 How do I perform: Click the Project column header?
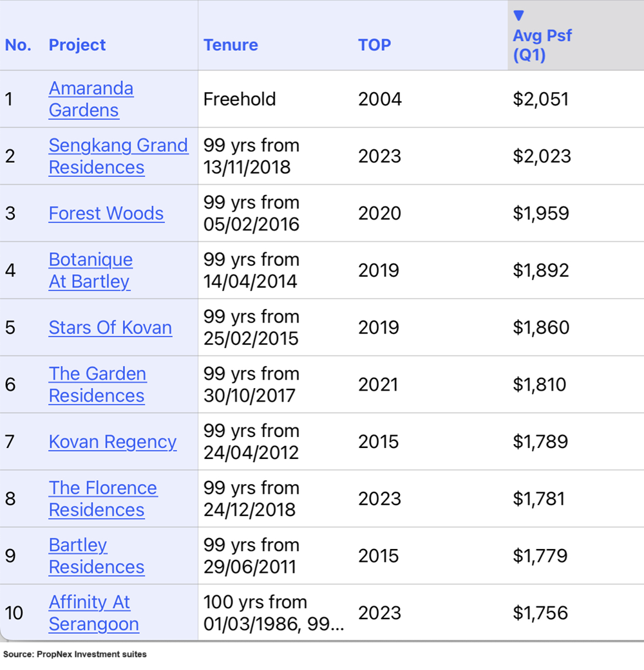point(77,45)
